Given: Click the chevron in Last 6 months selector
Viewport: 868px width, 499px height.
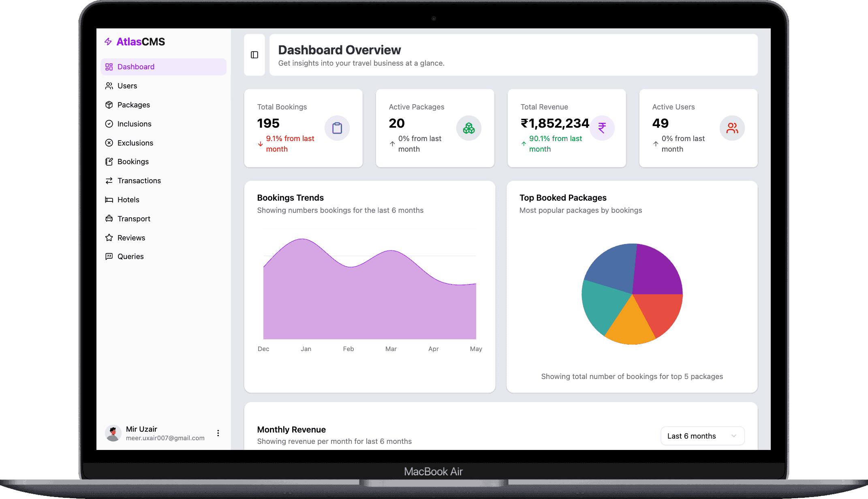Looking at the screenshot, I should point(733,436).
